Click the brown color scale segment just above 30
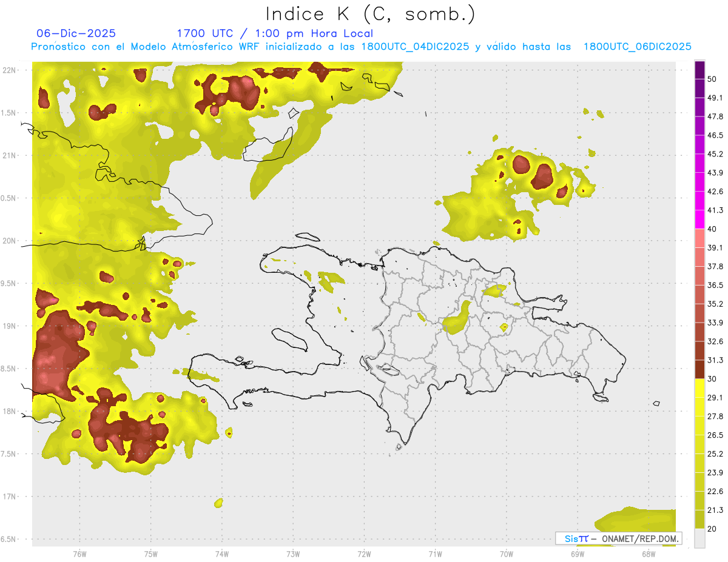 [x=699, y=370]
